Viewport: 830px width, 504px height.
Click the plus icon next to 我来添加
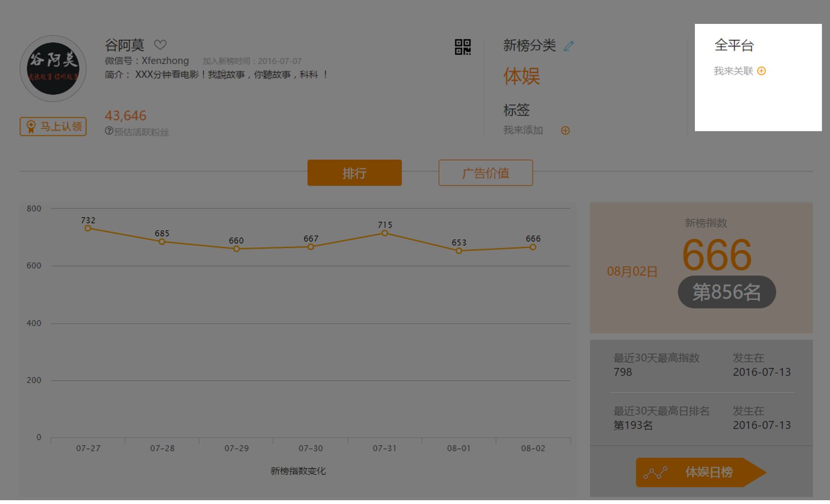[x=565, y=130]
